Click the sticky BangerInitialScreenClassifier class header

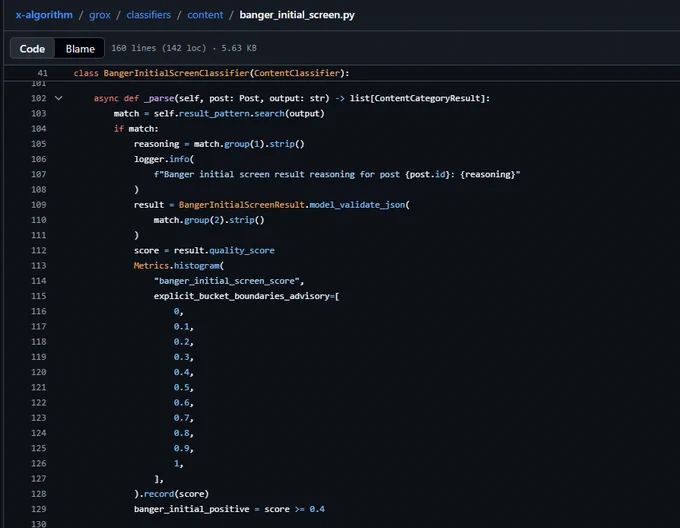pyautogui.click(x=211, y=73)
